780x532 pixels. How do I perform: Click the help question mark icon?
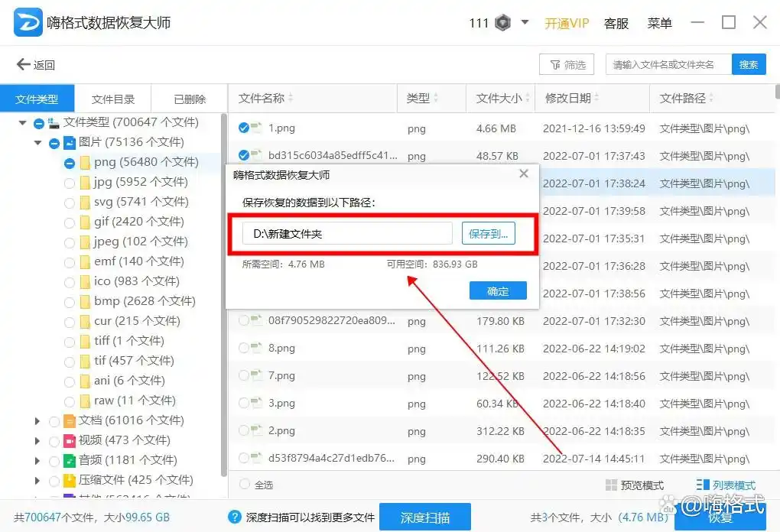[x=234, y=517]
